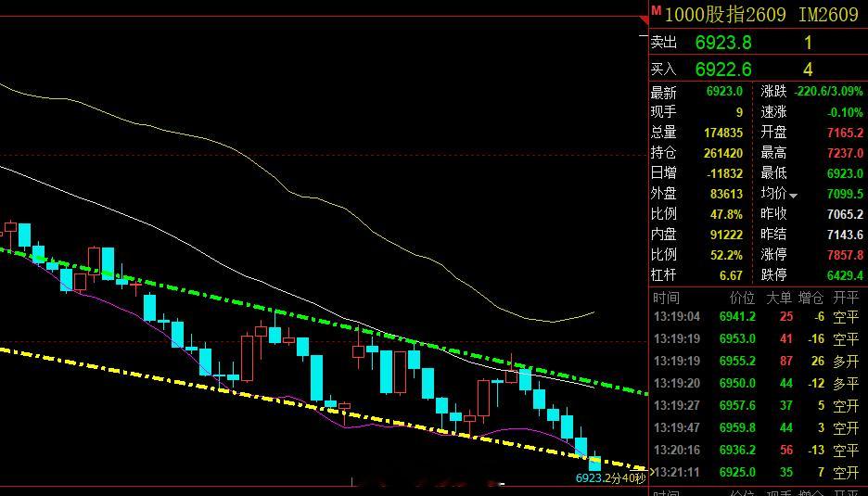Click the 比例 value 52.2%
This screenshot has height=496, width=868.
click(726, 255)
